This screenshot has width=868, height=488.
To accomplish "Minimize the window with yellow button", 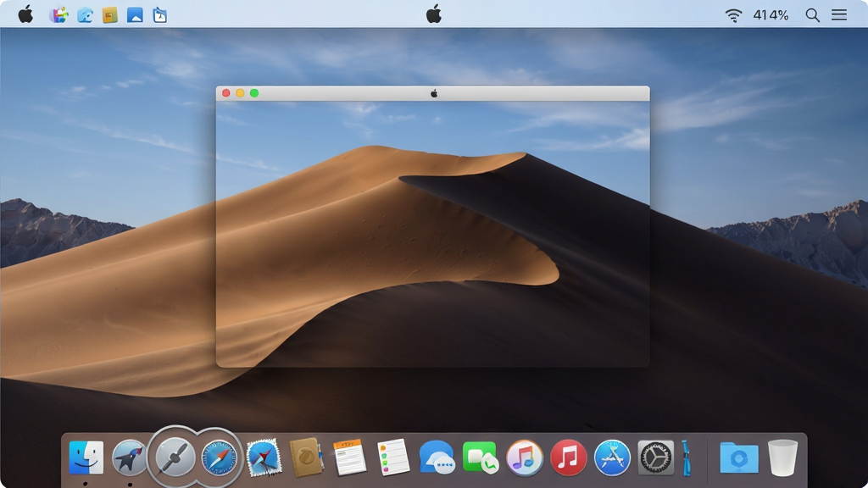I will point(240,93).
